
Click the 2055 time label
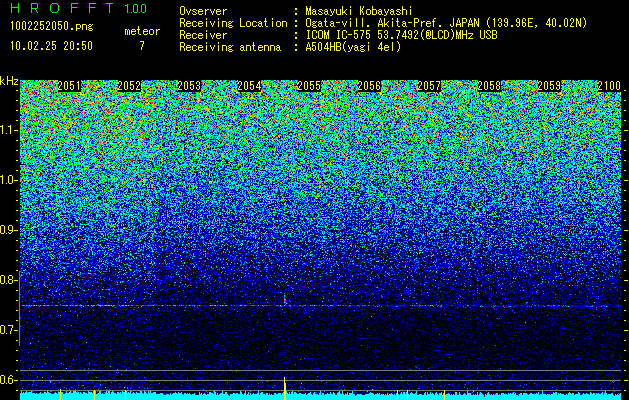click(x=309, y=86)
